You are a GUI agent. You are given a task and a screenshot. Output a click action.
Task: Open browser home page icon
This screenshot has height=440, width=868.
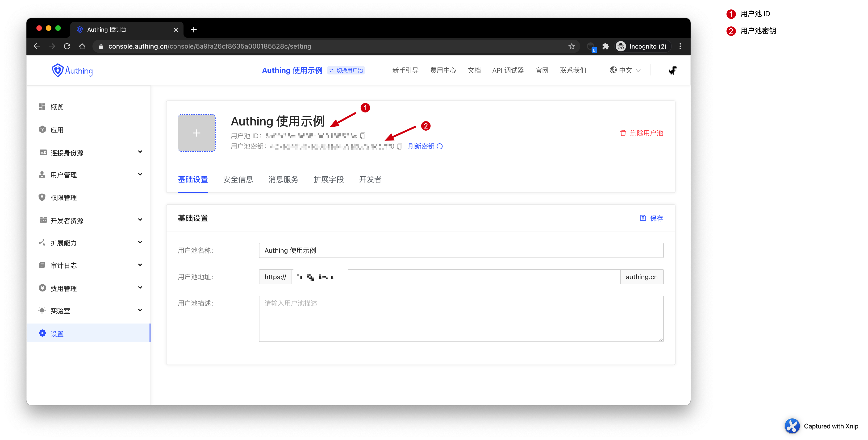click(82, 46)
